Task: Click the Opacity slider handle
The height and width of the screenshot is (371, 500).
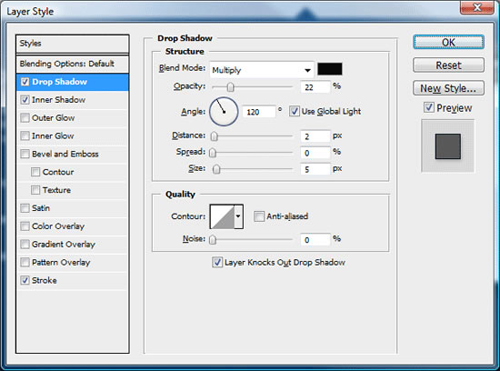Action: [230, 87]
